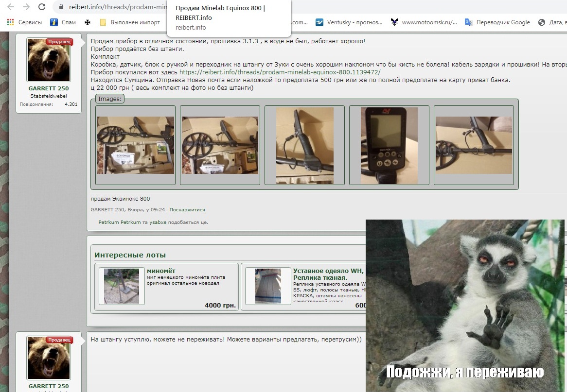Click the продам Эквинокс 800 caption text
The image size is (567, 392).
coord(121,199)
